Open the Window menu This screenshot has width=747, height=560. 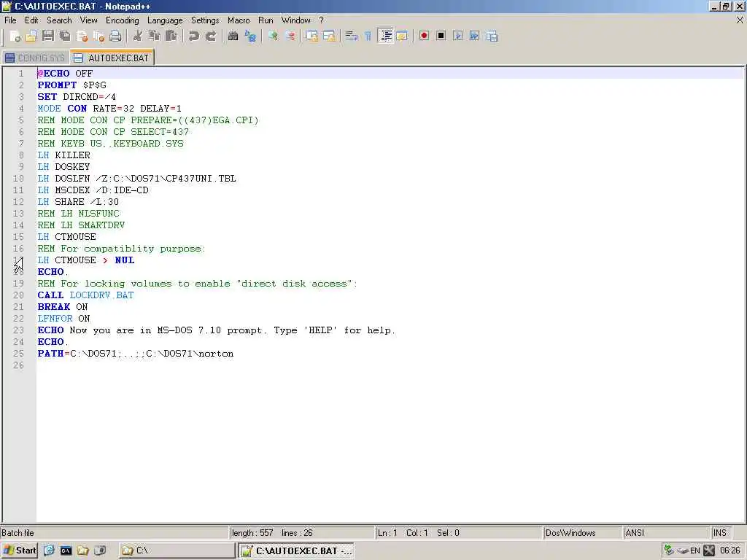pos(296,20)
